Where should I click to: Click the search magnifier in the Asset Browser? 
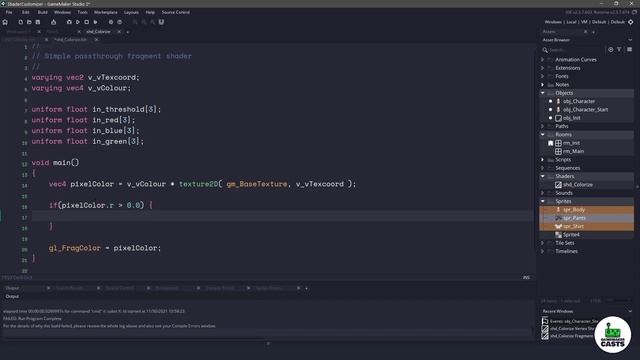click(545, 50)
